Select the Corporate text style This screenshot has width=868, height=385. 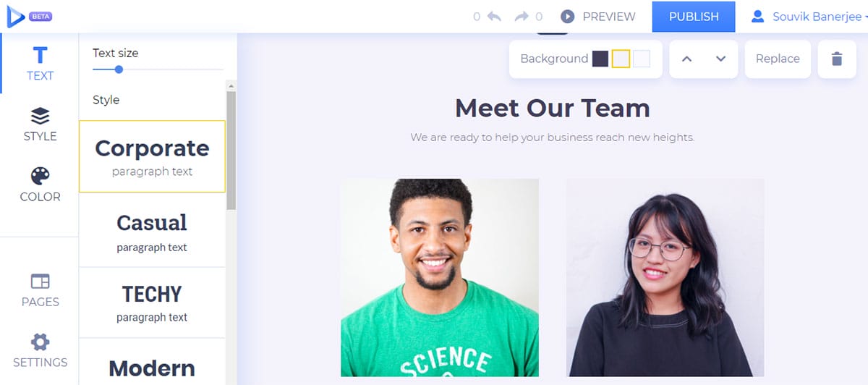pos(152,156)
